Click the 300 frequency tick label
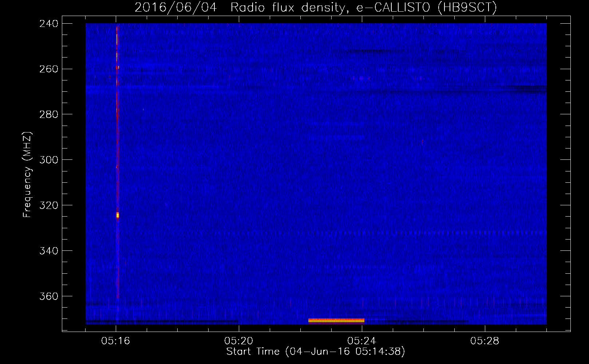589x364 pixels. click(x=49, y=160)
